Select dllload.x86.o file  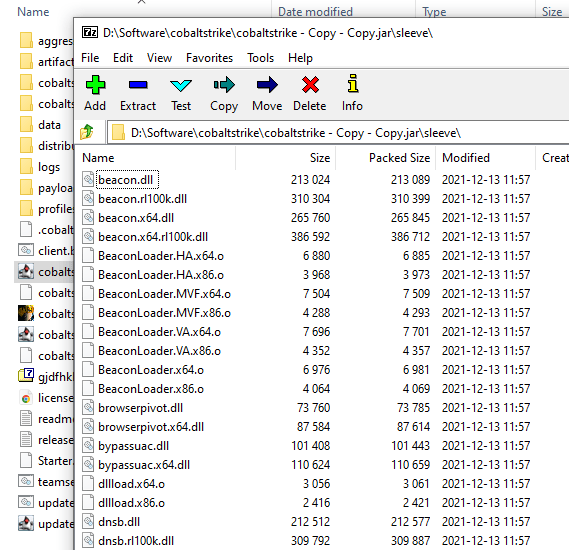(131, 503)
